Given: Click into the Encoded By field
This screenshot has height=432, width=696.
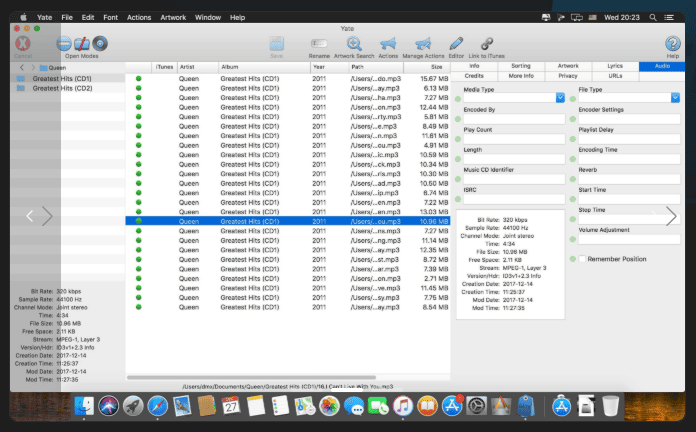Looking at the screenshot, I should tap(514, 119).
